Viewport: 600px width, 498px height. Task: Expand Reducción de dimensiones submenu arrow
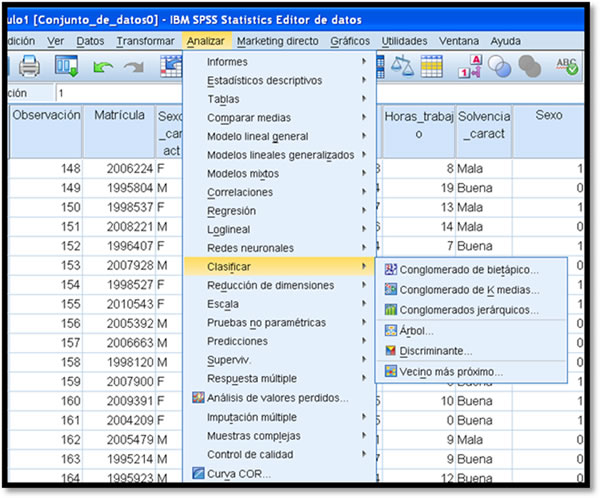(x=364, y=285)
